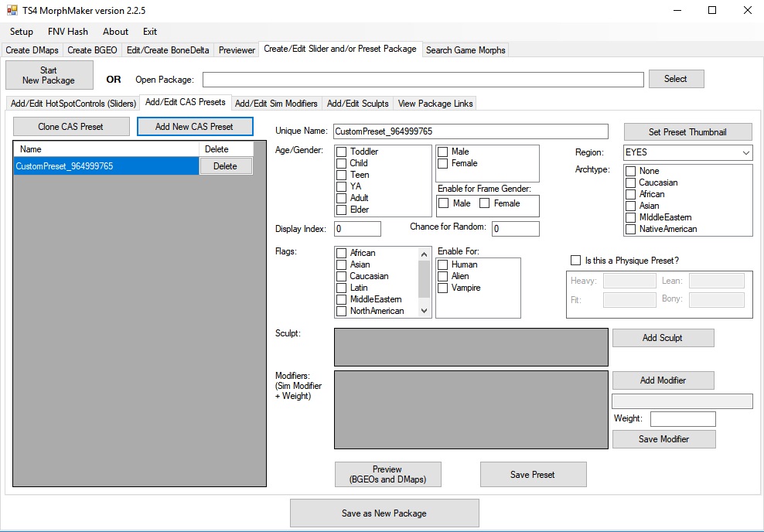Viewport: 764px width, 532px height.
Task: Go to the Search Game Morphs tab
Action: (x=466, y=50)
